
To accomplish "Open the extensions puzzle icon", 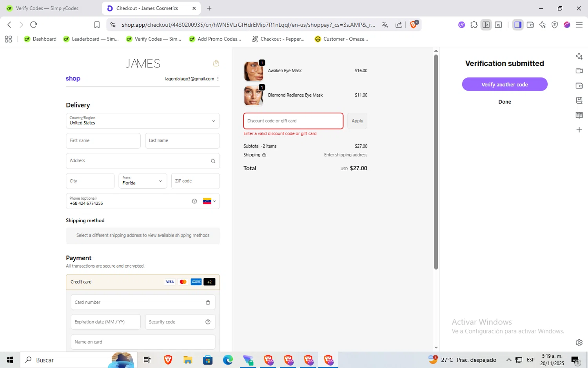I will 474,25.
